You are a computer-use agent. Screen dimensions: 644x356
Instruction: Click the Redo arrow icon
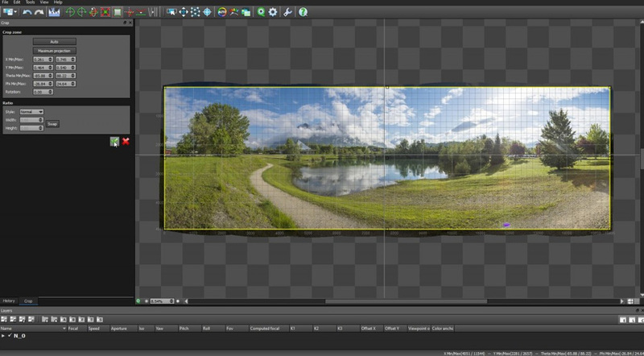click(39, 12)
